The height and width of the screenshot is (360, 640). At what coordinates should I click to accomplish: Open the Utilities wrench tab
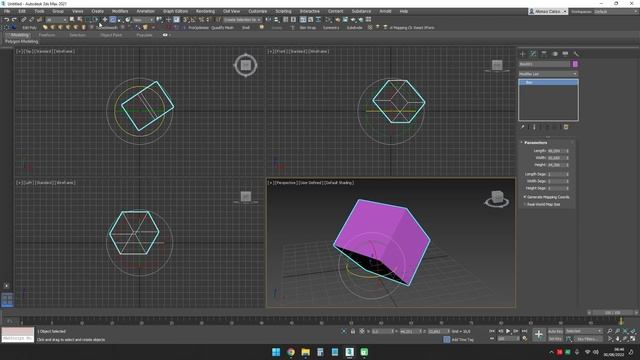576,54
